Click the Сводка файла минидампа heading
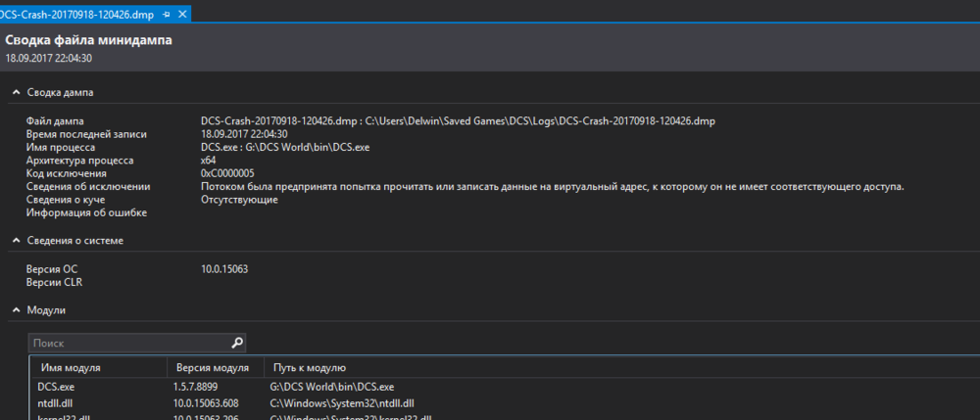Image resolution: width=980 pixels, height=420 pixels. pos(89,40)
